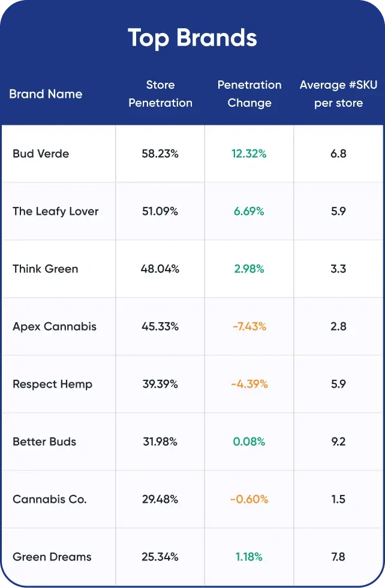Click the Think Green brand name
The height and width of the screenshot is (588, 385).
tap(46, 269)
